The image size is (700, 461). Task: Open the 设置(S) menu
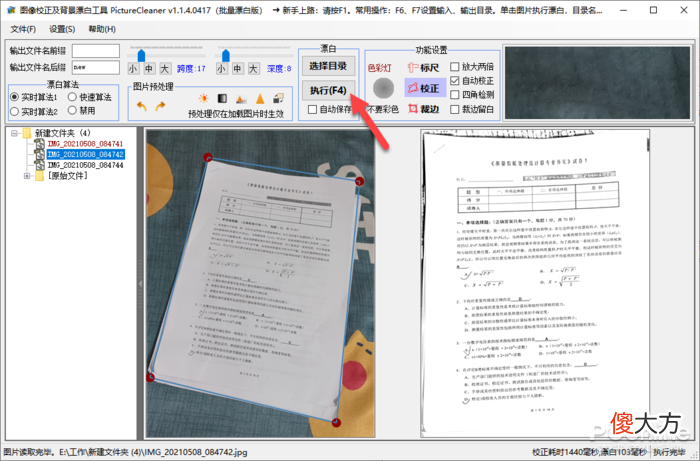click(62, 29)
